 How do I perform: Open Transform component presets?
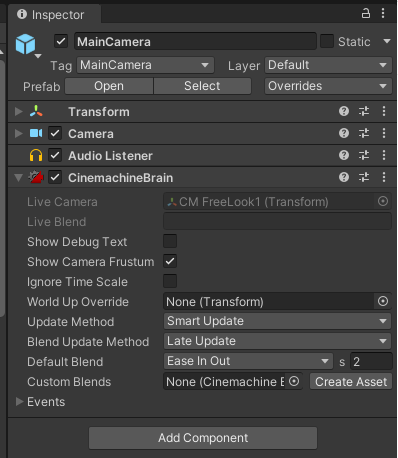click(x=364, y=111)
